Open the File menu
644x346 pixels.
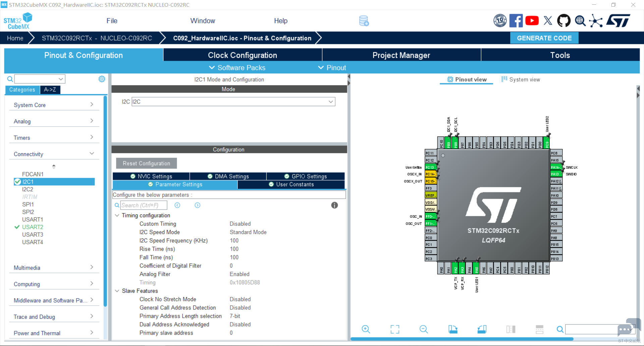[x=112, y=21]
